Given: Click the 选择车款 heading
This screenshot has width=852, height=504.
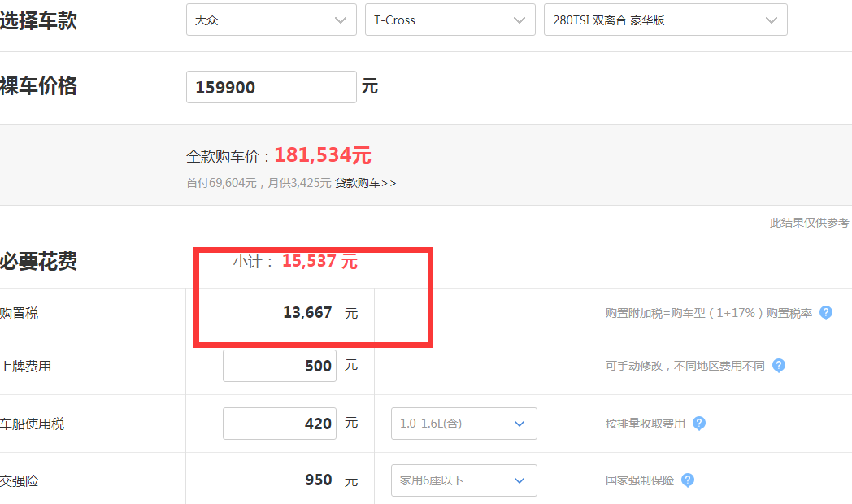Looking at the screenshot, I should point(38,20).
